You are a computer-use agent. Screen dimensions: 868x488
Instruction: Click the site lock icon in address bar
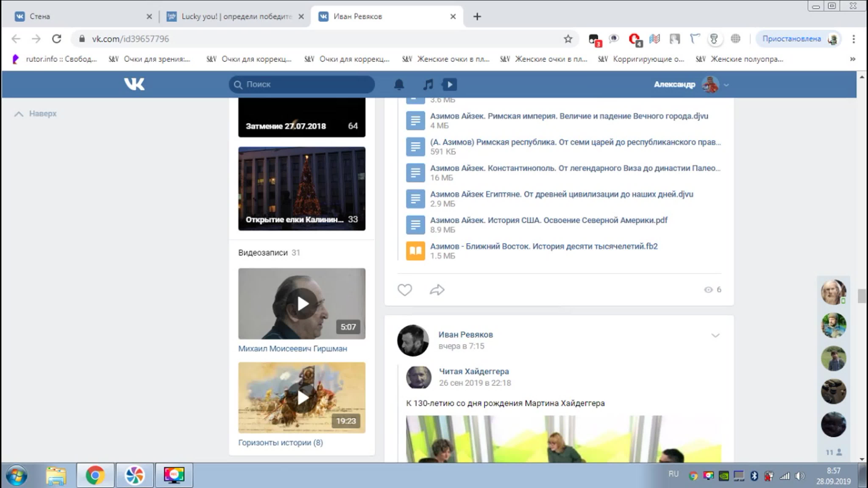tap(82, 39)
